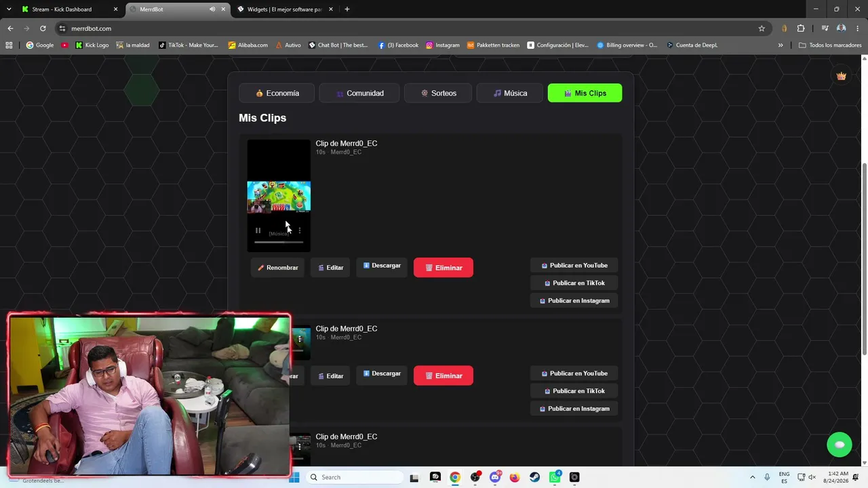Open the Todos los marcadores folder
This screenshot has height=488, width=868.
click(x=830, y=45)
